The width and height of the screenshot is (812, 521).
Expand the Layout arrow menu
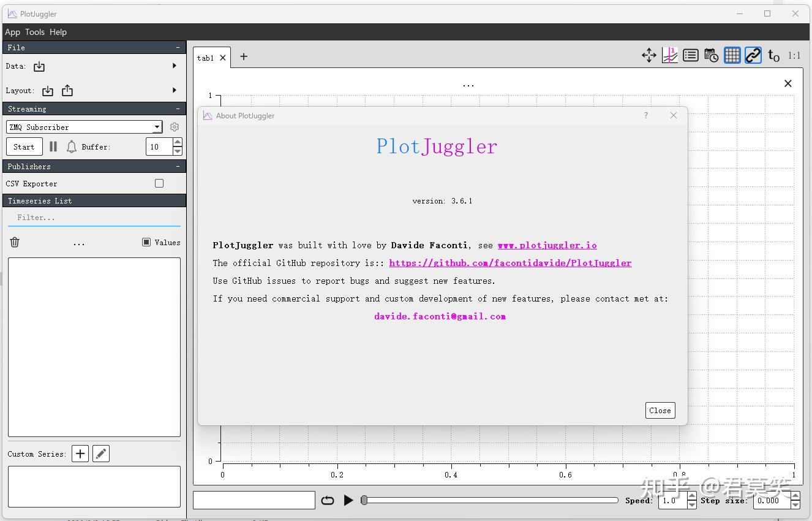click(175, 90)
